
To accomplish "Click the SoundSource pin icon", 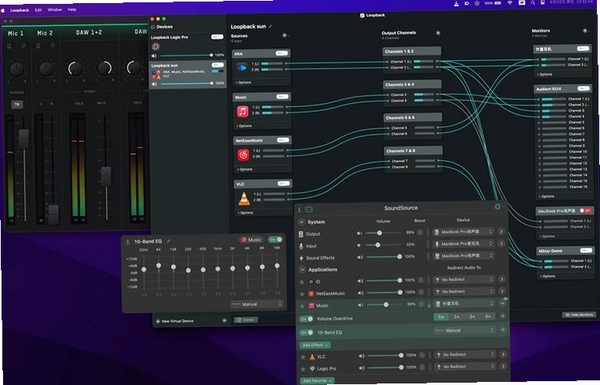I will click(300, 210).
